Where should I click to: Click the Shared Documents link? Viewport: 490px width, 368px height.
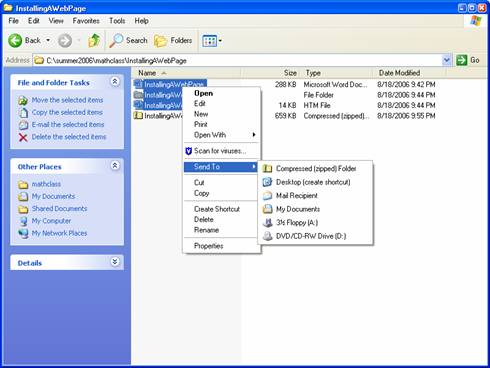tap(59, 209)
